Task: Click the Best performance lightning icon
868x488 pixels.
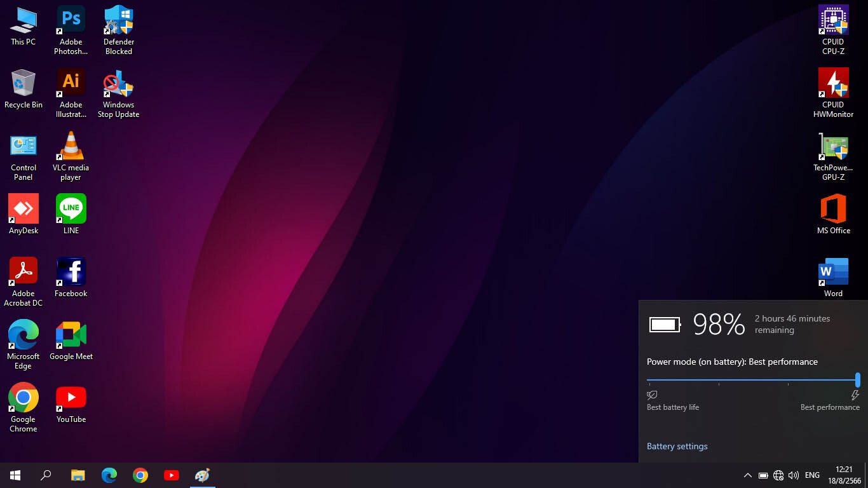Action: click(855, 395)
